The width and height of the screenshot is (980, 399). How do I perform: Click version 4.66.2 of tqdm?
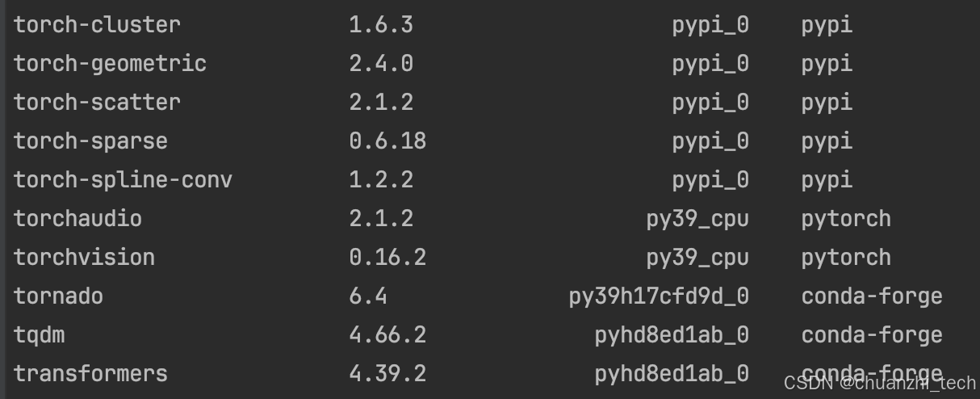click(387, 335)
